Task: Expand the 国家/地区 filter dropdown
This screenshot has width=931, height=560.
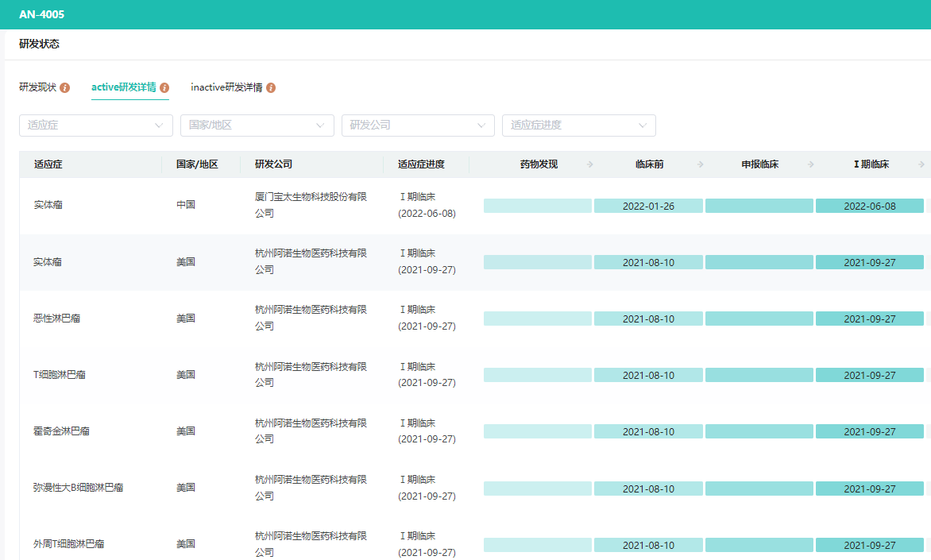Action: (x=257, y=126)
